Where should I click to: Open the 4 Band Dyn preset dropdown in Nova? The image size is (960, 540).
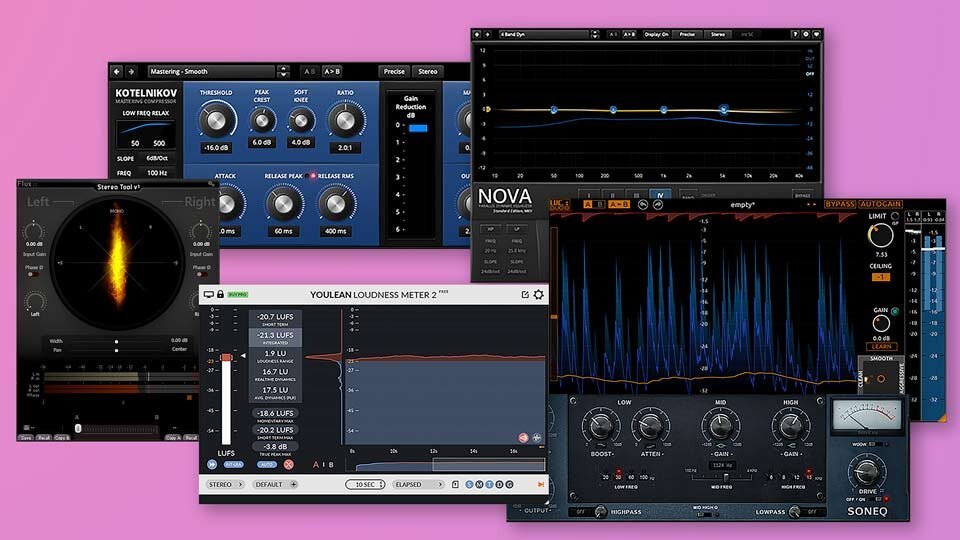(x=544, y=35)
